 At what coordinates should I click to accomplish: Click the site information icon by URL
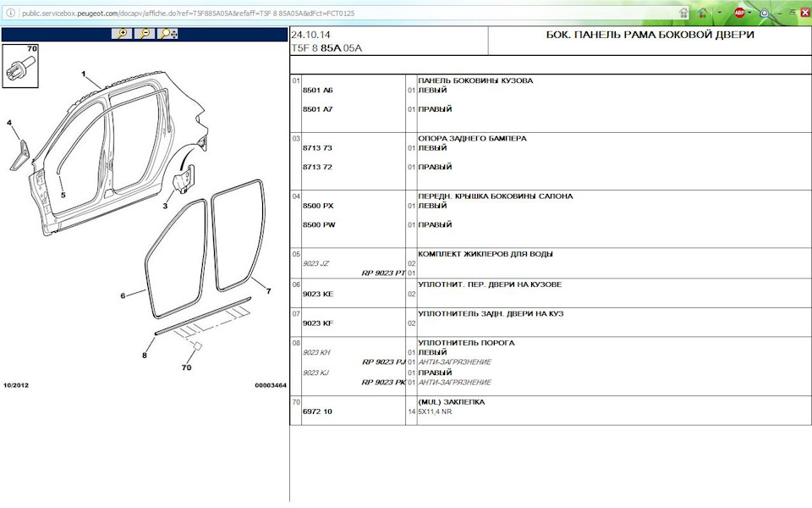[x=10, y=13]
